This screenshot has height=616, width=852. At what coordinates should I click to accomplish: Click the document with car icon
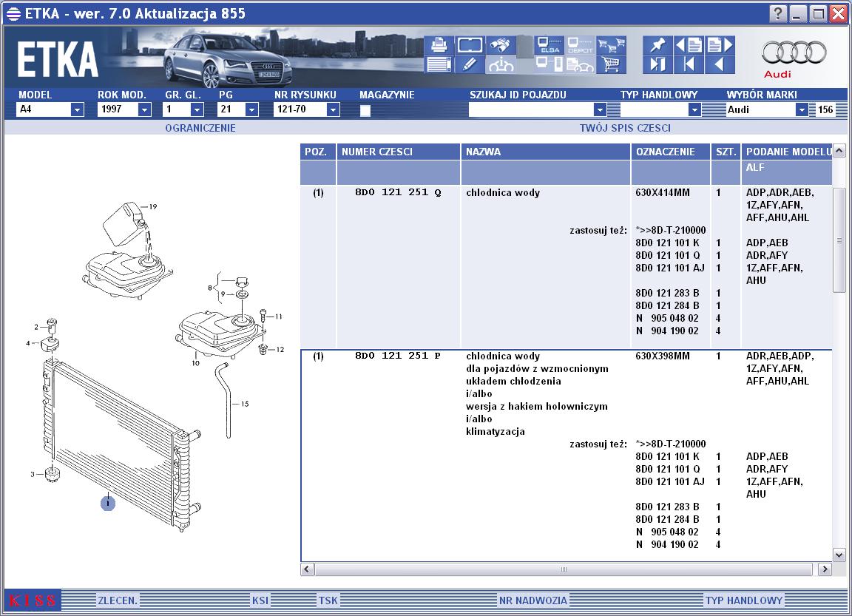point(580,64)
